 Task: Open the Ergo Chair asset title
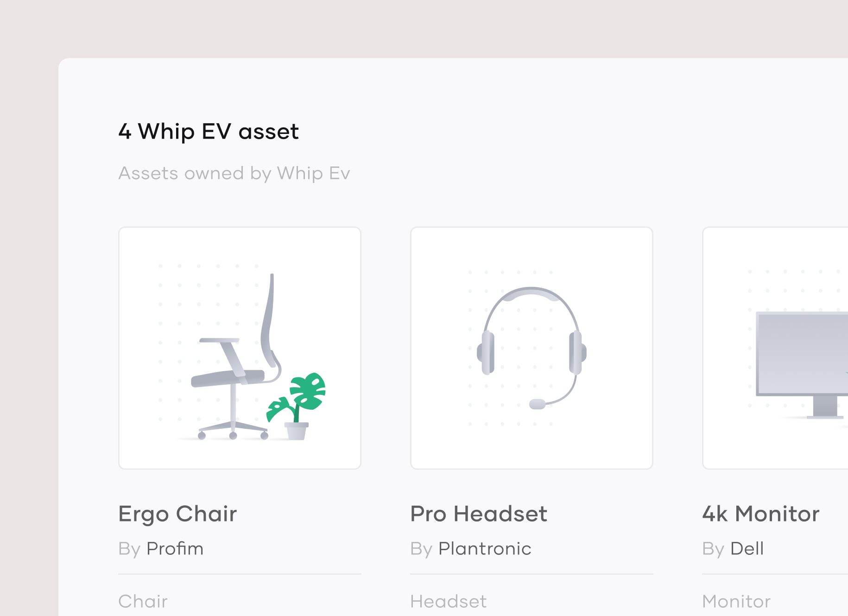tap(177, 514)
